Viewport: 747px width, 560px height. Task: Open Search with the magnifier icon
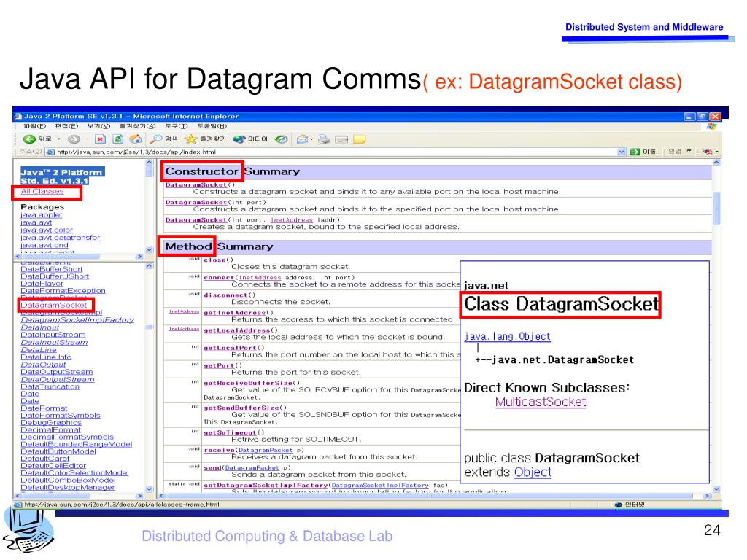156,139
